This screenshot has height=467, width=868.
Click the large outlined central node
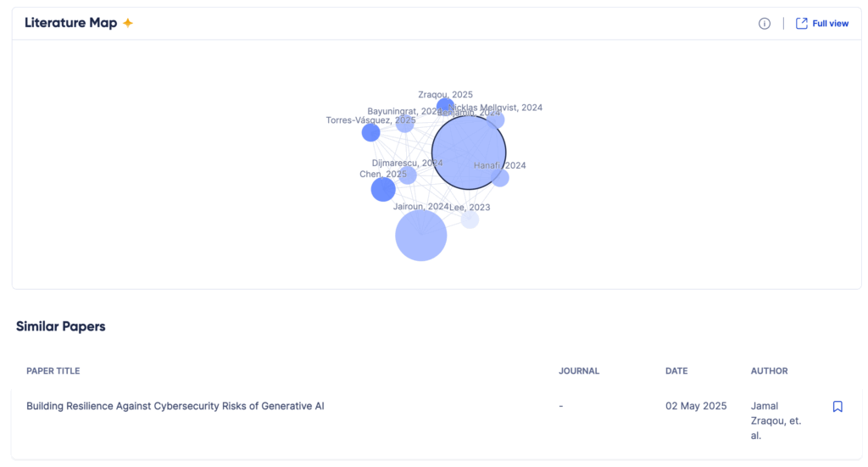[469, 153]
